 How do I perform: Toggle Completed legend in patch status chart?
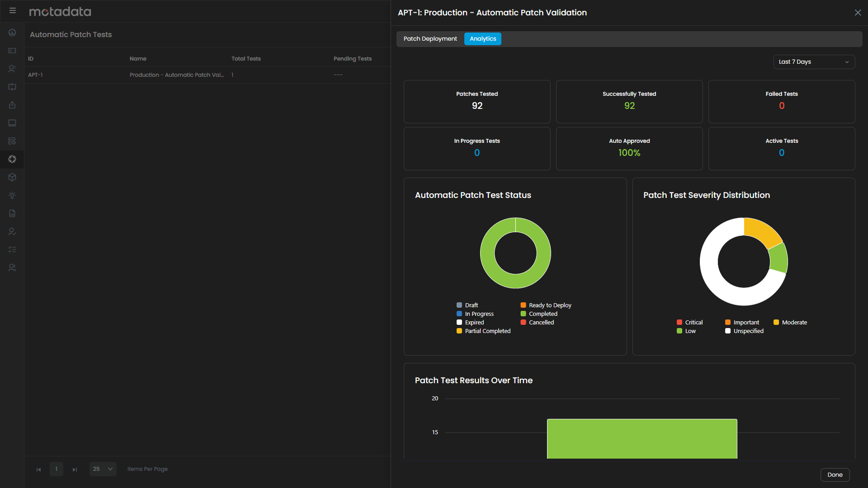click(542, 314)
